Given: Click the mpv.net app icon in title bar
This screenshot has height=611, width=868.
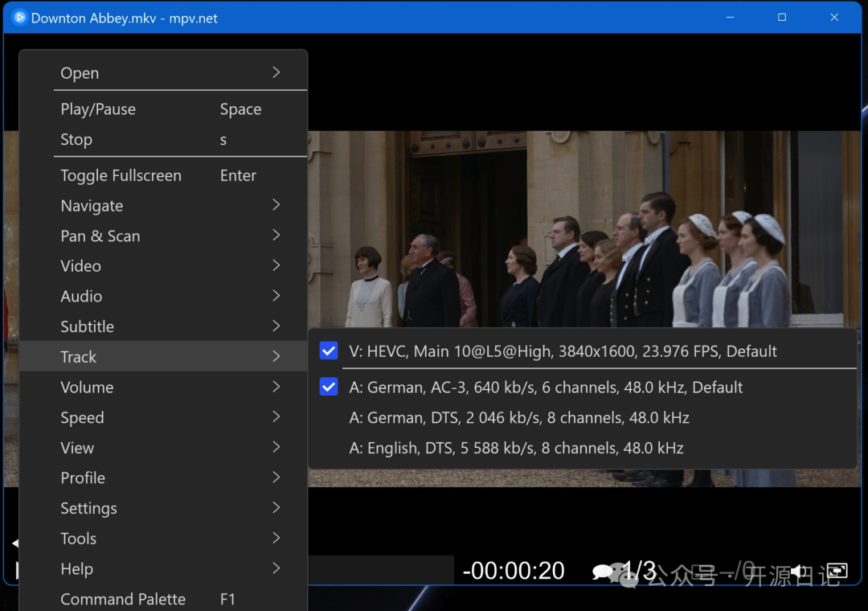Looking at the screenshot, I should 19,18.
